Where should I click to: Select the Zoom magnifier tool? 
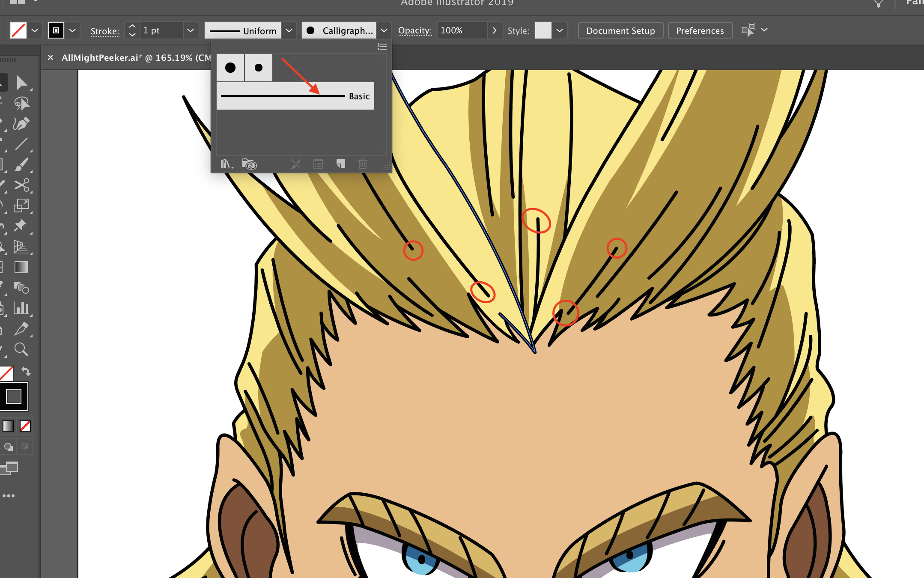21,349
